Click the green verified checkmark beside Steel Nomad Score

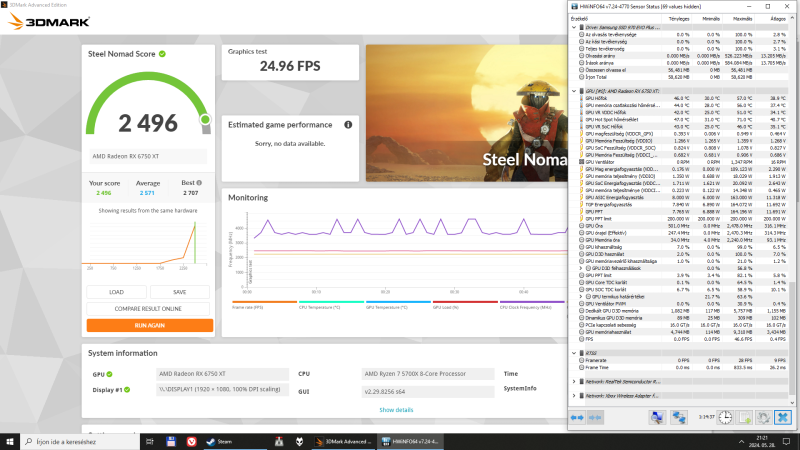coord(162,54)
